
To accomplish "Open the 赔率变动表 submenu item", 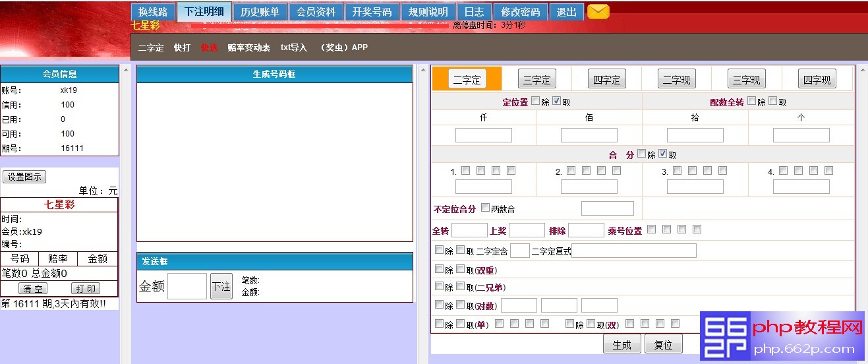I will tap(249, 47).
